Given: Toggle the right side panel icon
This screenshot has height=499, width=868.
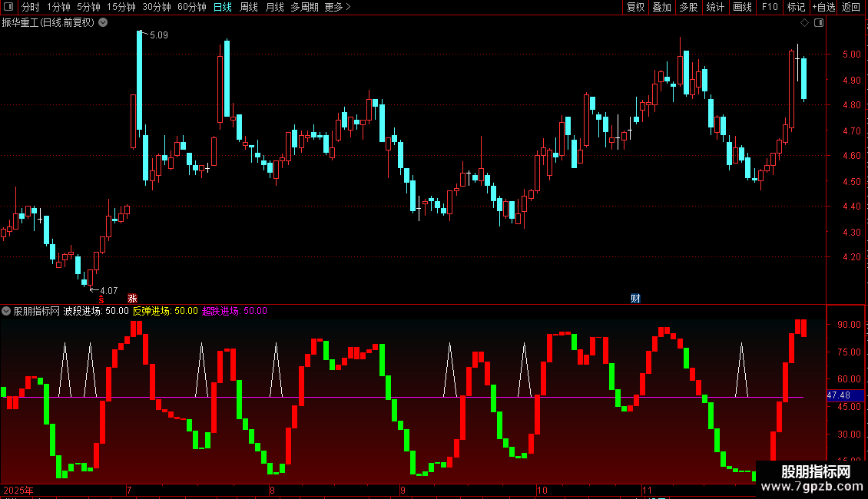Looking at the screenshot, I should pos(819,23).
